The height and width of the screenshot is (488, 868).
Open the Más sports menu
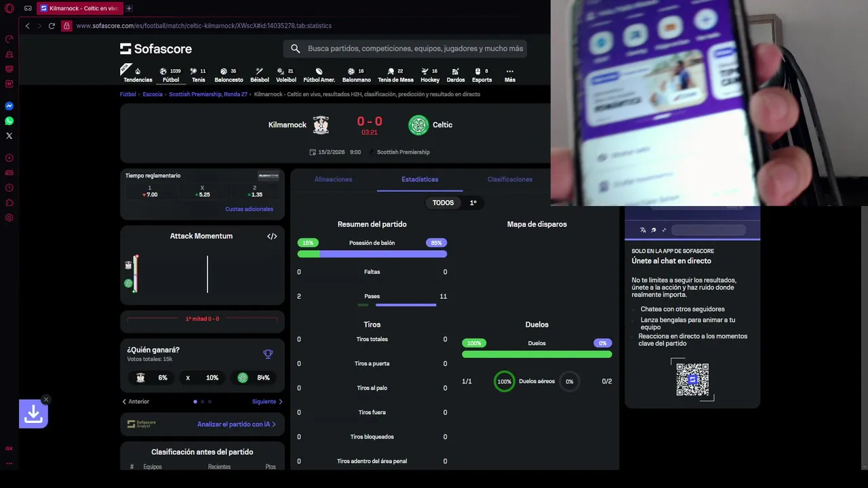[x=510, y=75]
